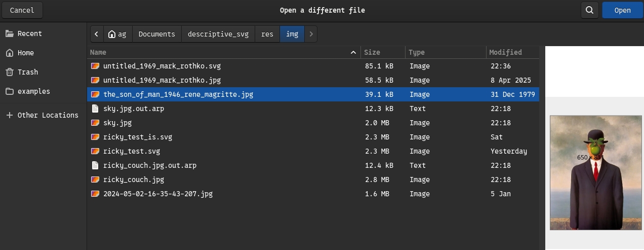Sort files by Name column header
Screen dimensions: 644x250
click(x=224, y=52)
